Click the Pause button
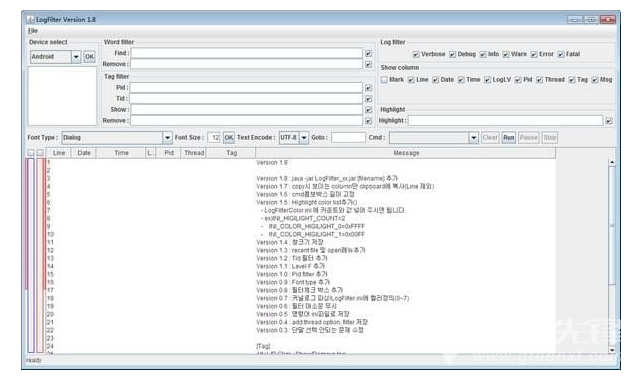 coord(529,138)
